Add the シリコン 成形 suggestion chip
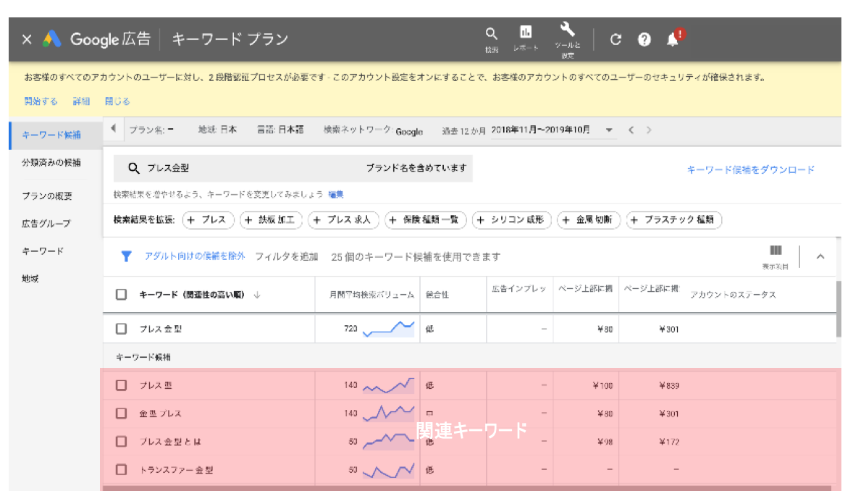The image size is (853, 504). click(512, 220)
